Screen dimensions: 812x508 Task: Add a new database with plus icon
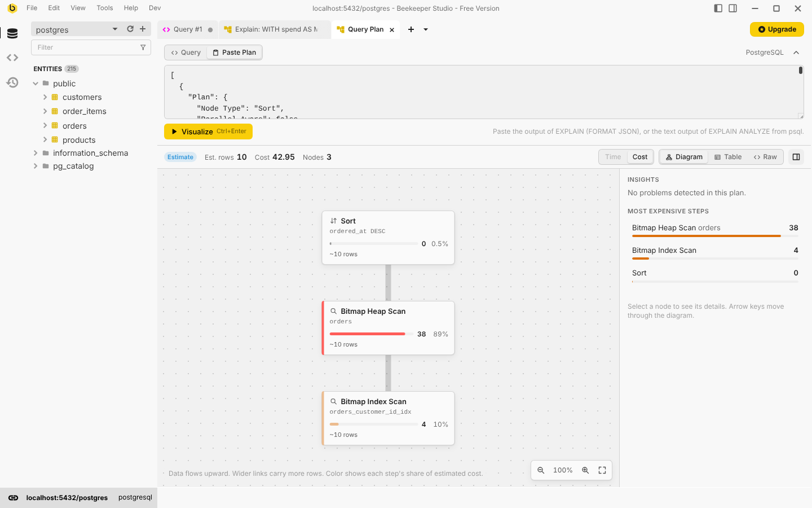[143, 29]
